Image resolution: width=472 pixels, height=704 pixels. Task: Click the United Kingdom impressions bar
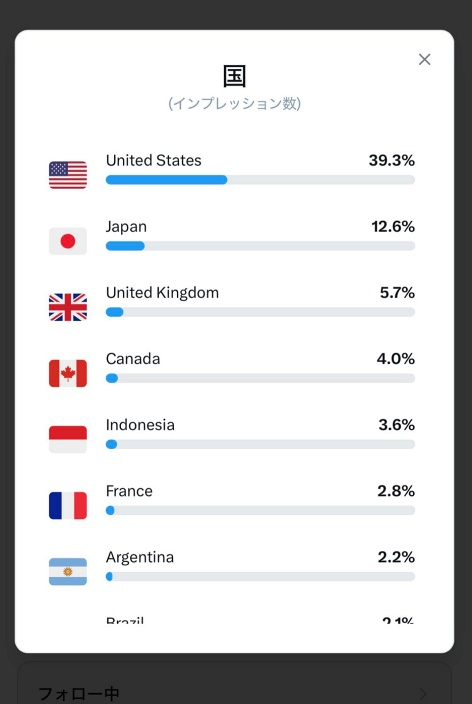coord(260,312)
